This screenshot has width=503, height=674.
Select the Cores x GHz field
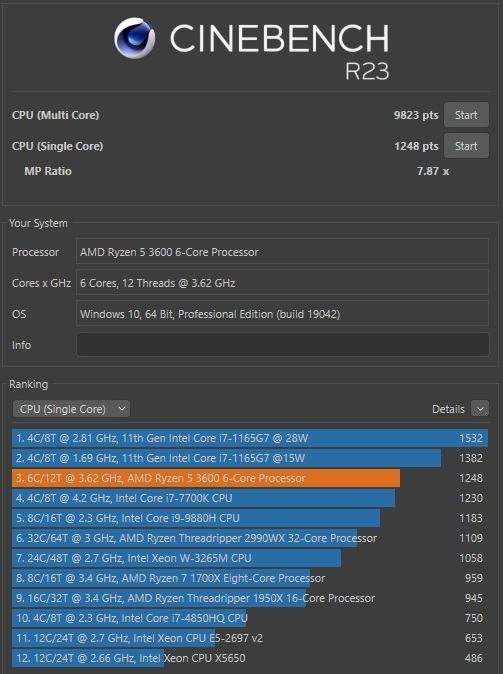[283, 283]
